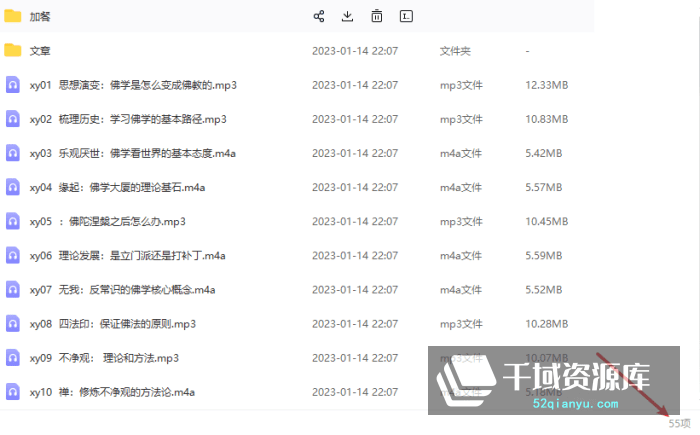Select the 加餐 folder icon
The height and width of the screenshot is (435, 700).
(12, 16)
